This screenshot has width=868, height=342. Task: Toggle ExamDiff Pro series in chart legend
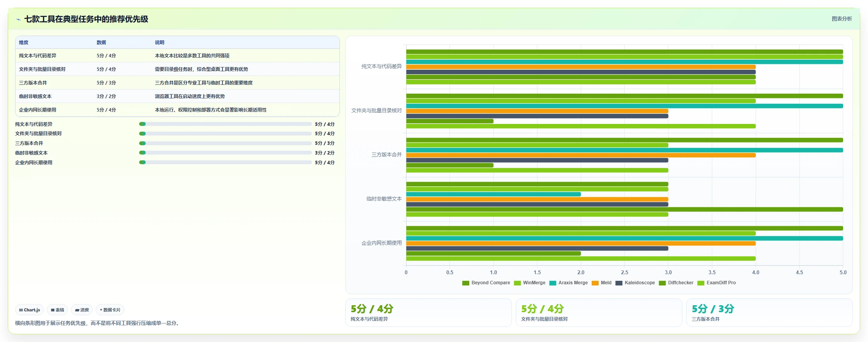(716, 283)
